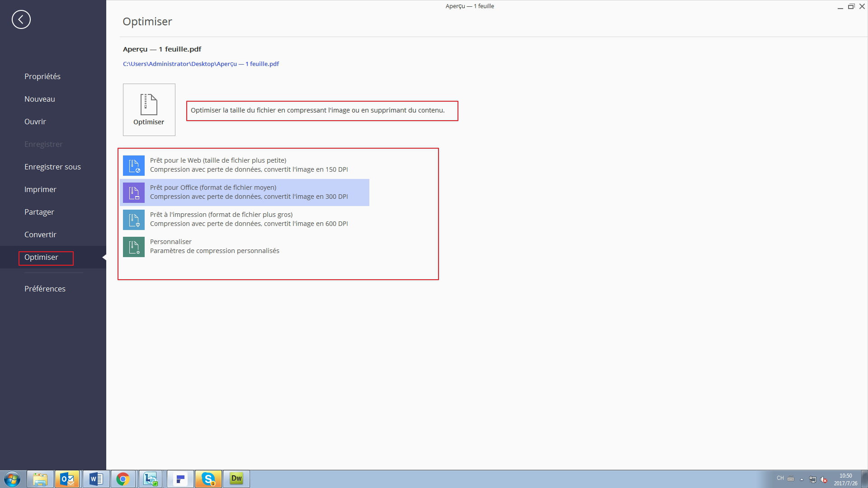Select the green Personnaliser icon
868x488 pixels.
point(134,247)
